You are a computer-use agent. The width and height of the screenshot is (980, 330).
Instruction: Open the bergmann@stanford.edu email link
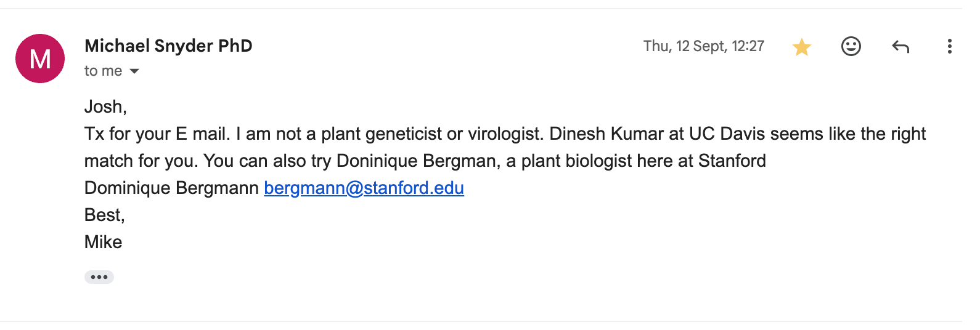[364, 188]
